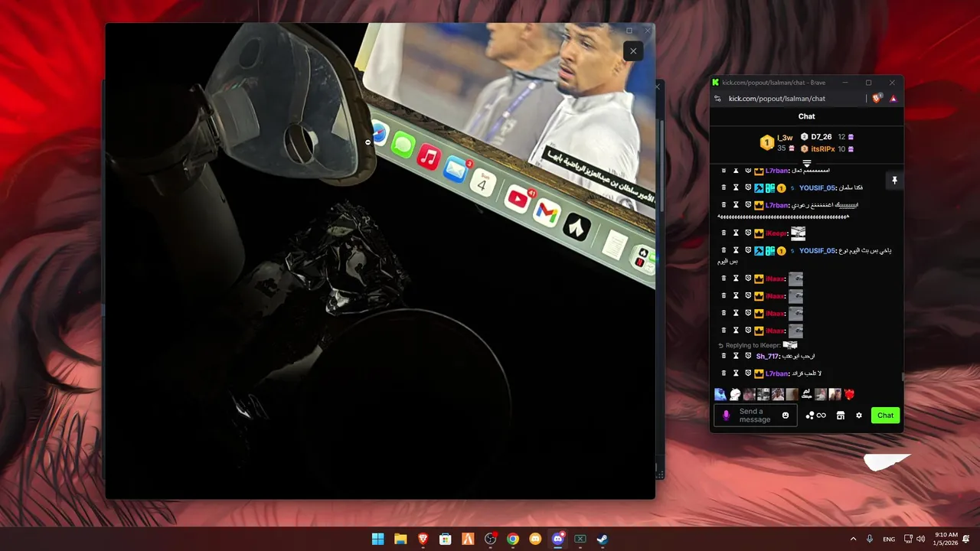Delete Sh_717's message with trash icon

724,356
